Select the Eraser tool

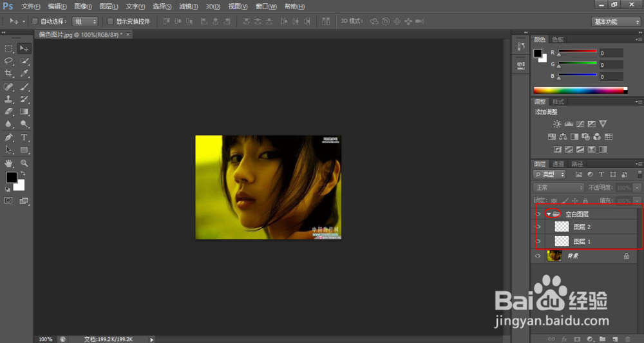click(8, 111)
